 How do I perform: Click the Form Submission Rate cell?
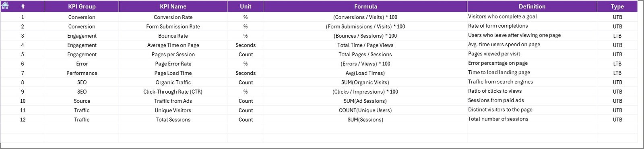[x=173, y=27]
